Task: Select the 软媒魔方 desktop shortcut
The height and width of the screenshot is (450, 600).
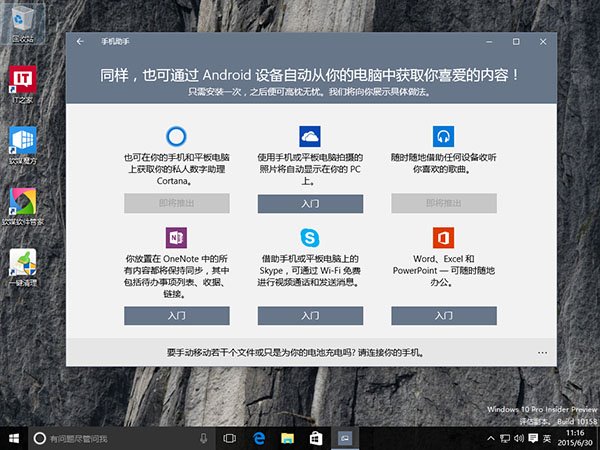Action: click(x=23, y=146)
